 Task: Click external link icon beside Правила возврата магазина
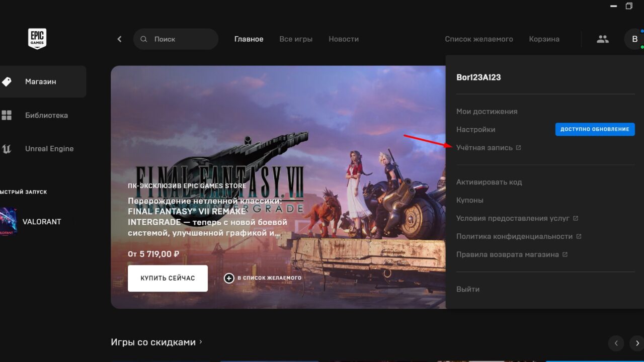[565, 254]
